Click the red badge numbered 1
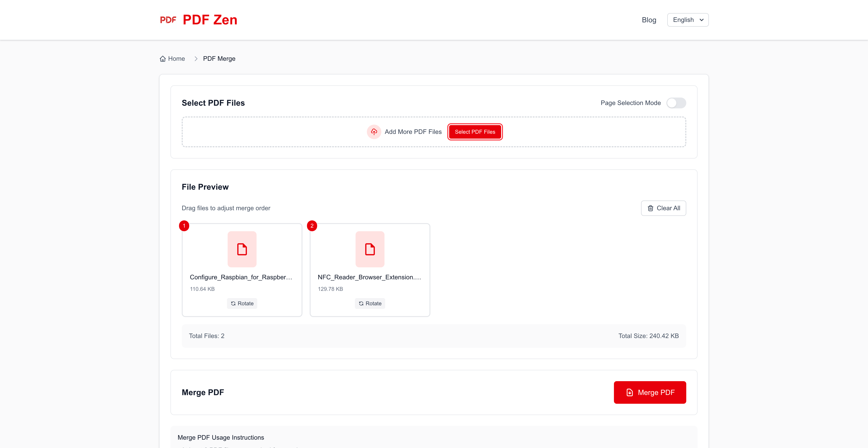This screenshot has width=868, height=448. (184, 226)
